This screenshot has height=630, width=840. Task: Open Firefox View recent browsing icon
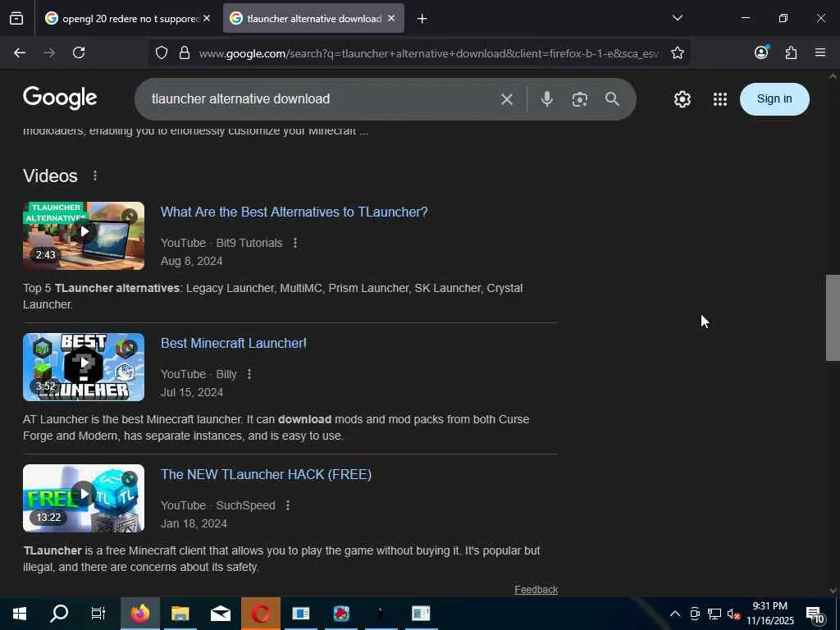tap(16, 19)
